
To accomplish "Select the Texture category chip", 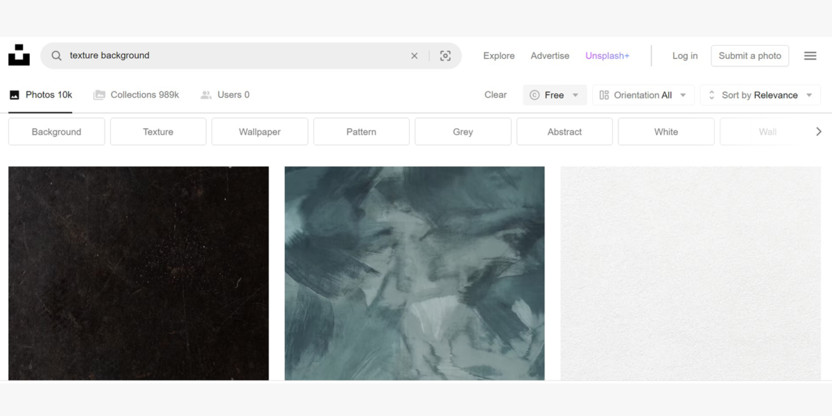I will (158, 132).
